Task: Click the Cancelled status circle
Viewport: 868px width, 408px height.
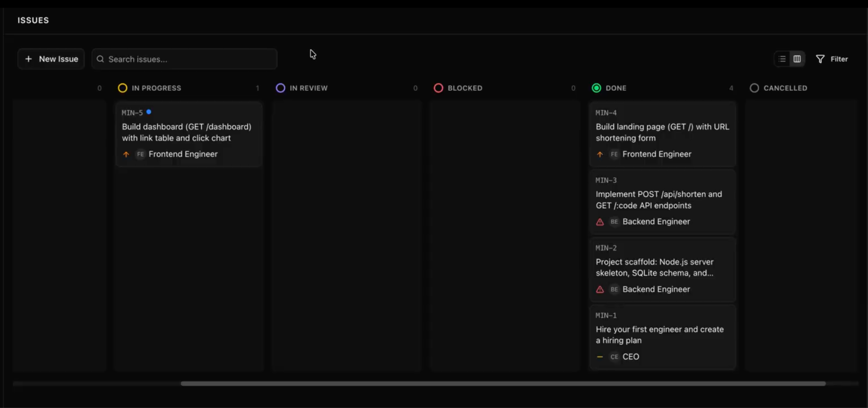Action: point(754,88)
